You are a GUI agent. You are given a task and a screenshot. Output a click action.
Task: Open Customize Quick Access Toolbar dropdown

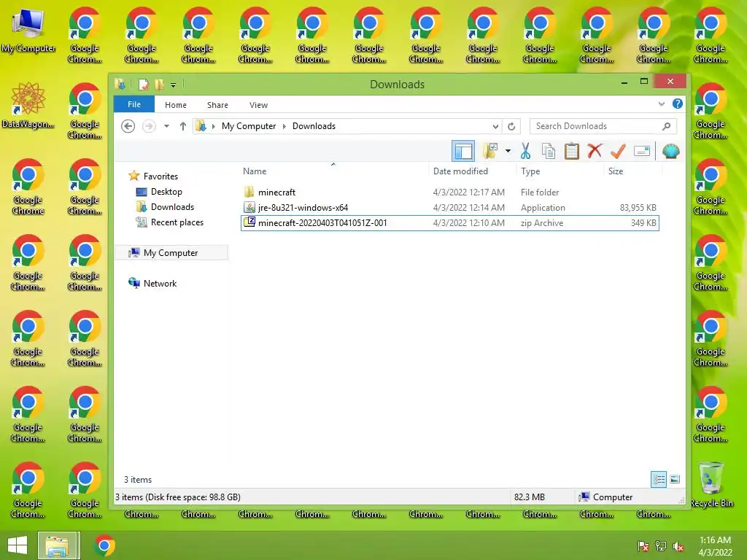[174, 85]
